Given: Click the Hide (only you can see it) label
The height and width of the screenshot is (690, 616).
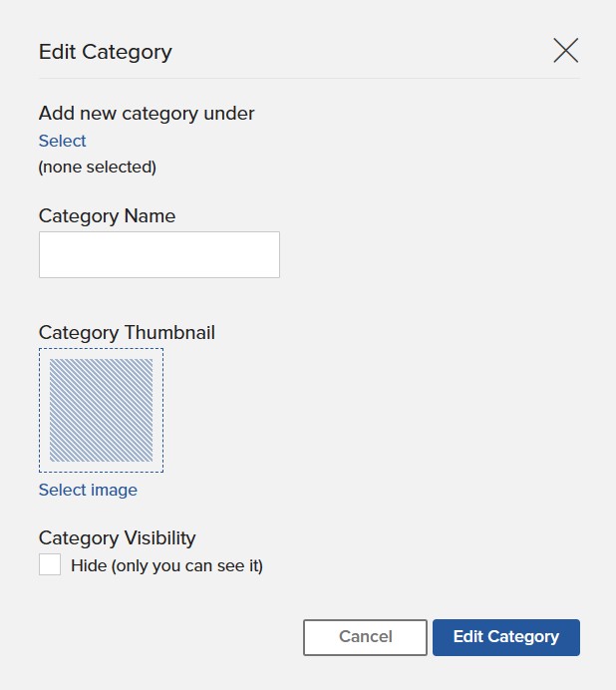Looking at the screenshot, I should coord(166,565).
